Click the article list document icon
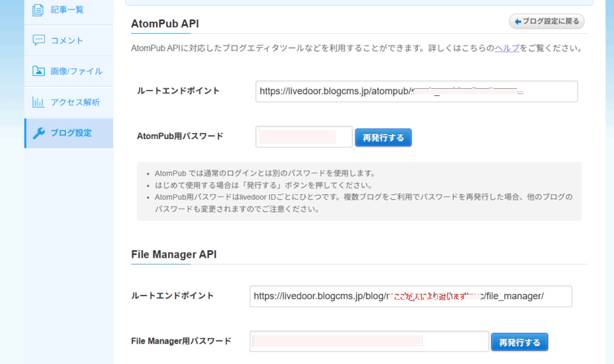This screenshot has height=364, width=614. [x=38, y=10]
